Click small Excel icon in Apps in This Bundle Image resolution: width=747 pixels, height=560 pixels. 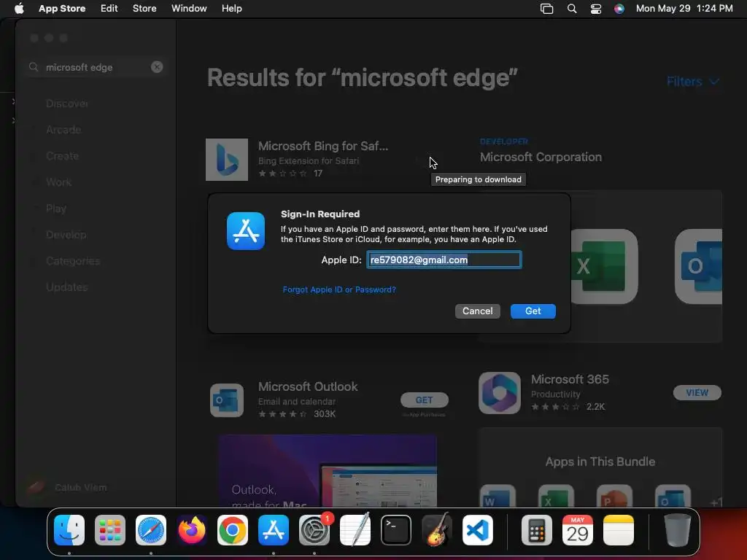(x=556, y=496)
